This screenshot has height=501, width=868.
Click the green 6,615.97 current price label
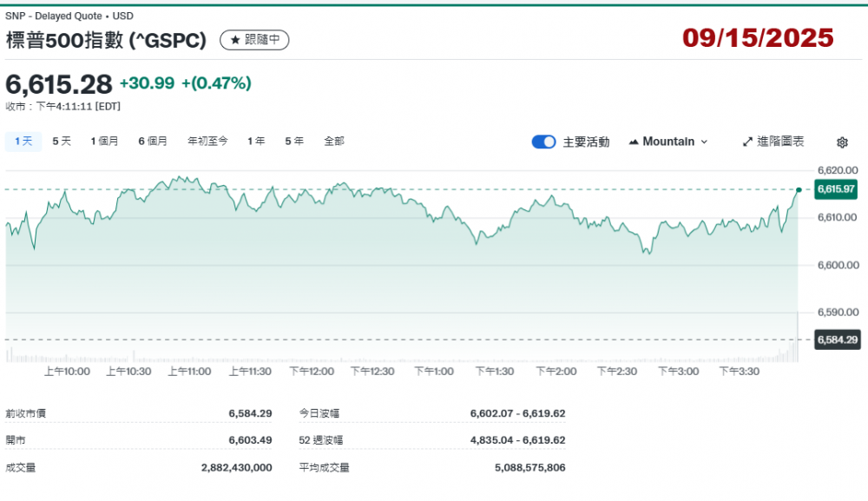(x=836, y=189)
